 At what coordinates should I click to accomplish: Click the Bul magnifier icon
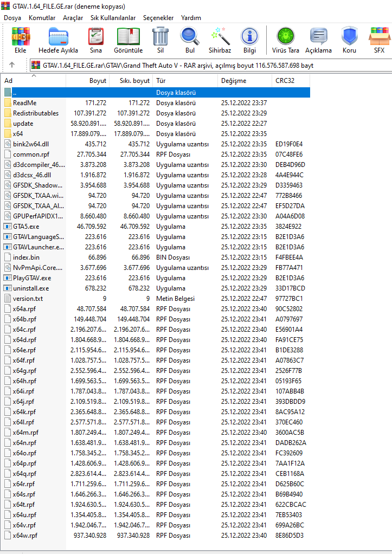click(190, 36)
